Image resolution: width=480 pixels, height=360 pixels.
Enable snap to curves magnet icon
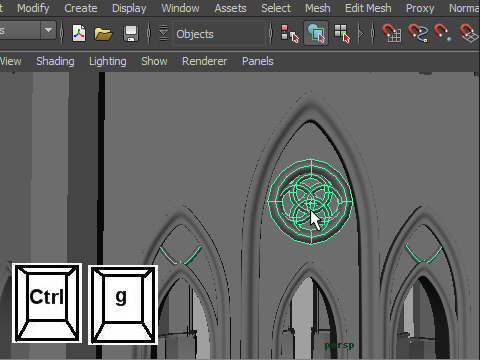(x=418, y=33)
